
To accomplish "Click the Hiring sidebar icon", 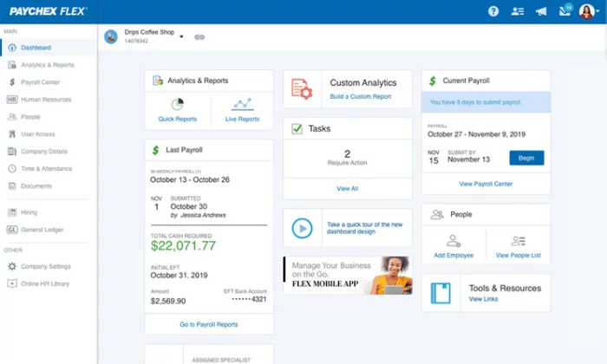I will tap(12, 212).
